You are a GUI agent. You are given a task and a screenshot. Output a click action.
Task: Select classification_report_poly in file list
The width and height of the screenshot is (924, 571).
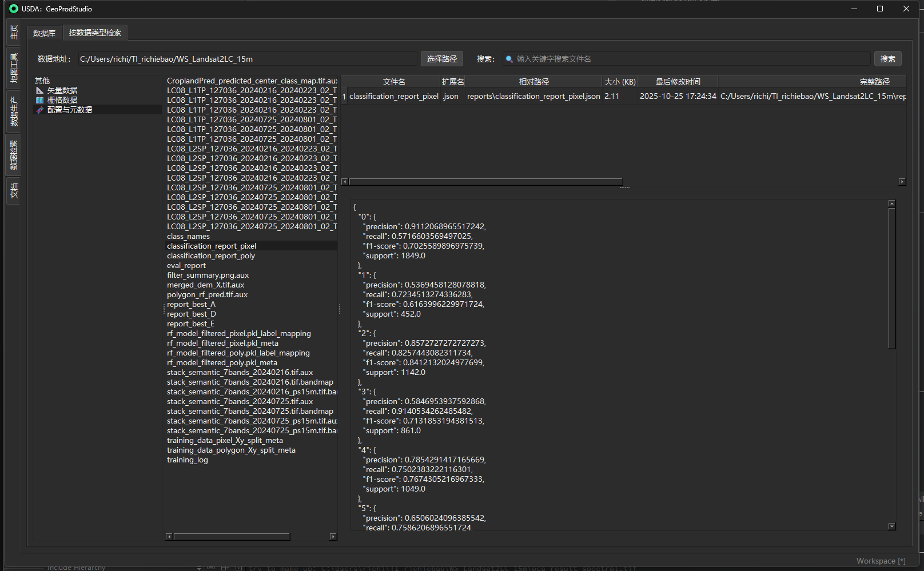pyautogui.click(x=211, y=255)
